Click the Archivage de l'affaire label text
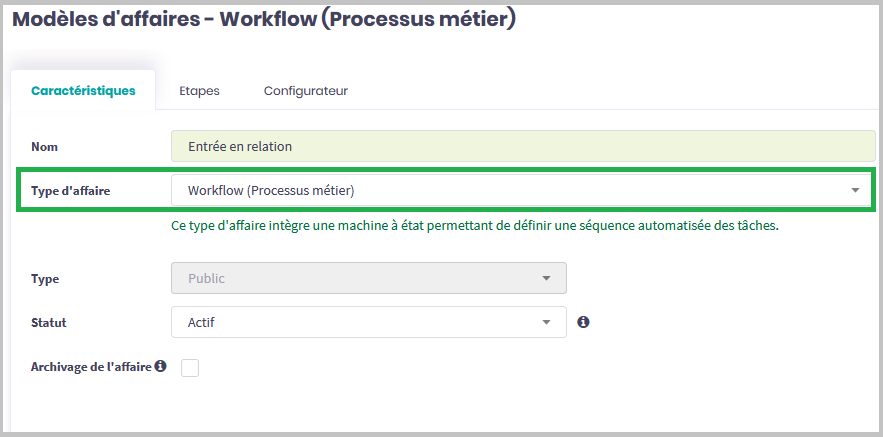The image size is (883, 437). pos(91,367)
